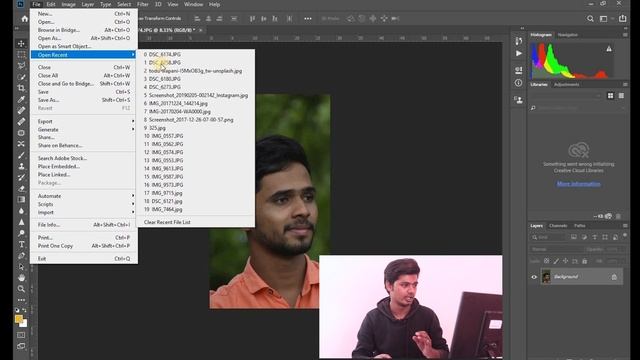The width and height of the screenshot is (640, 360).
Task: Click the background color swatch
Action: (x=24, y=324)
